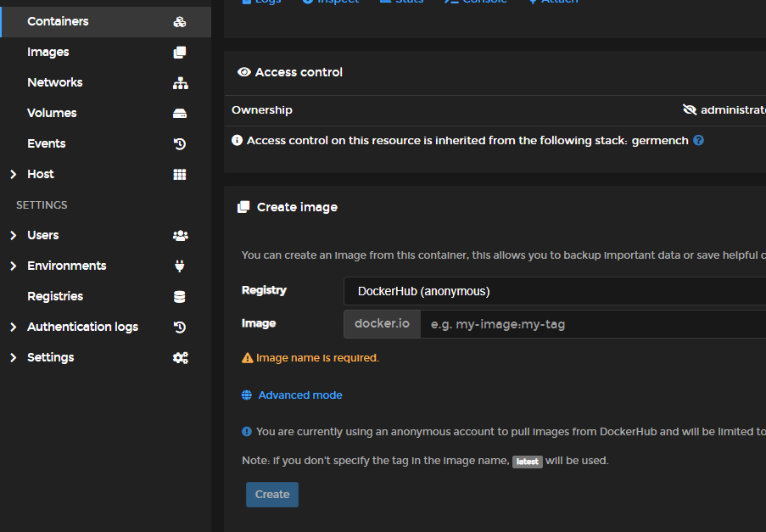The width and height of the screenshot is (766, 532).
Task: Click the Events history icon
Action: click(180, 144)
